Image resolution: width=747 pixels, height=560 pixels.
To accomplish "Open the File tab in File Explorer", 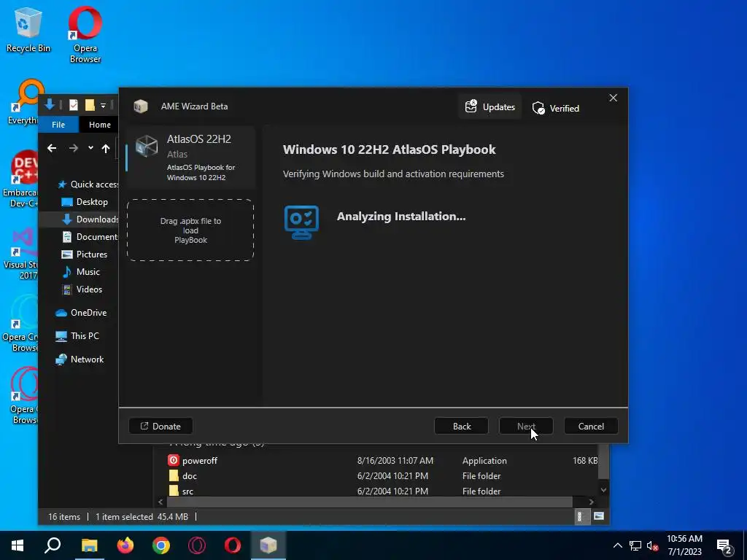I will pyautogui.click(x=58, y=125).
